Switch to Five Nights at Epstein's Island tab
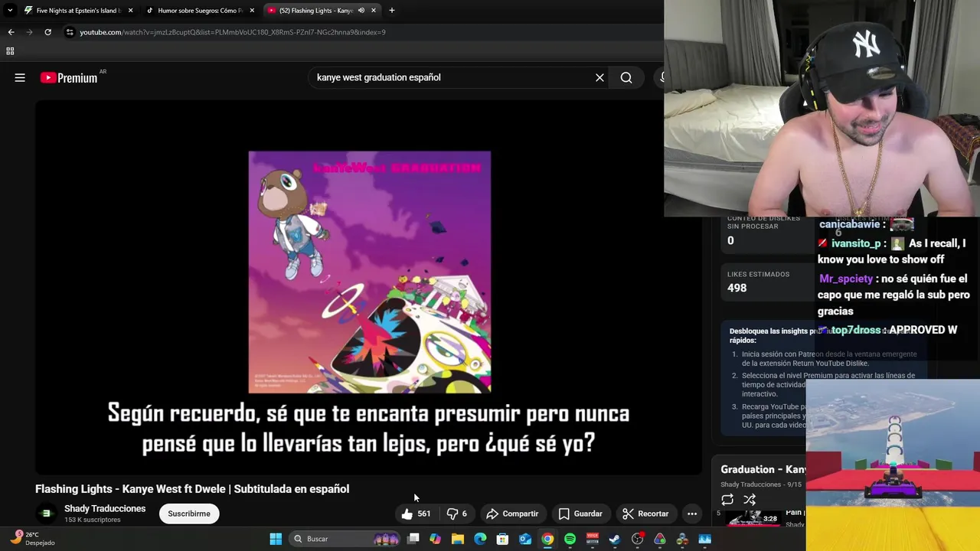Viewport: 980px width, 551px height. pos(77,11)
